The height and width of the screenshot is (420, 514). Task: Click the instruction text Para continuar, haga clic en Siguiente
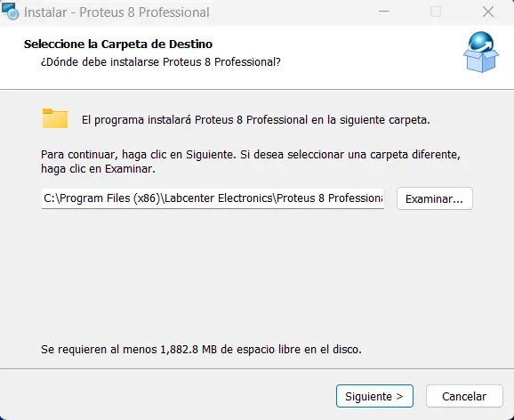[139, 155]
